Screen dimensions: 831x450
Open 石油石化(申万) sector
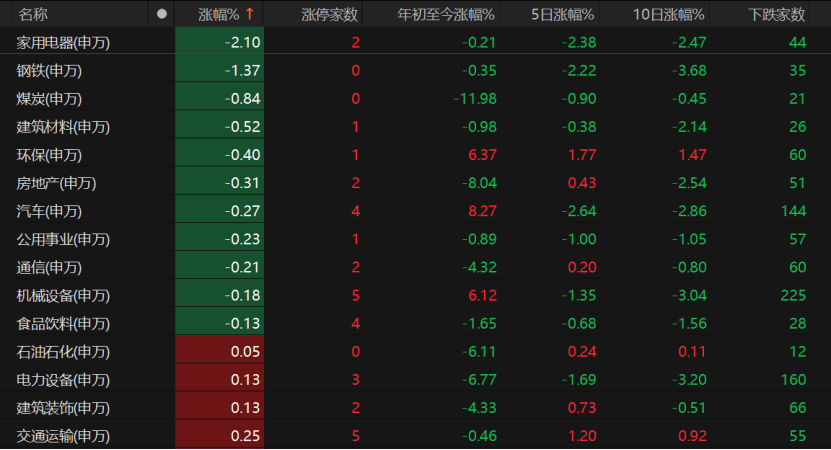click(63, 352)
